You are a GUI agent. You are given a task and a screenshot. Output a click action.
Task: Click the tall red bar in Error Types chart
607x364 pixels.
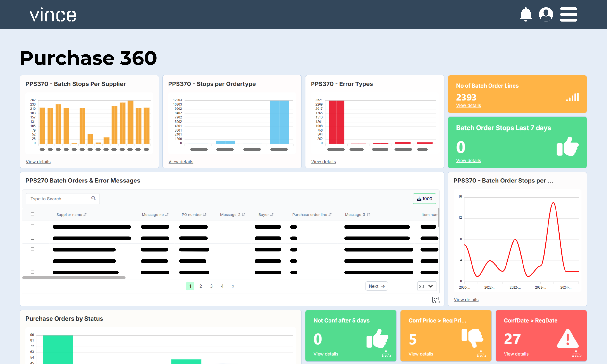pos(336,122)
